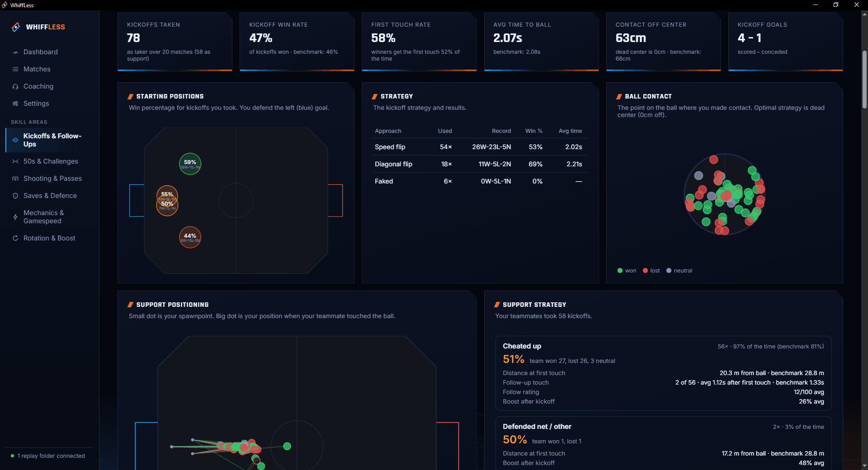The height and width of the screenshot is (470, 868).
Task: Click the Support Strategy panel heading
Action: (534, 305)
